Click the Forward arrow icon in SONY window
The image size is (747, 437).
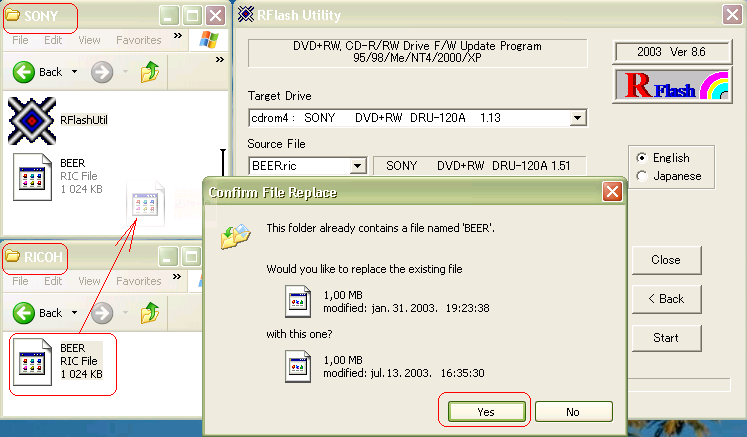pos(102,72)
